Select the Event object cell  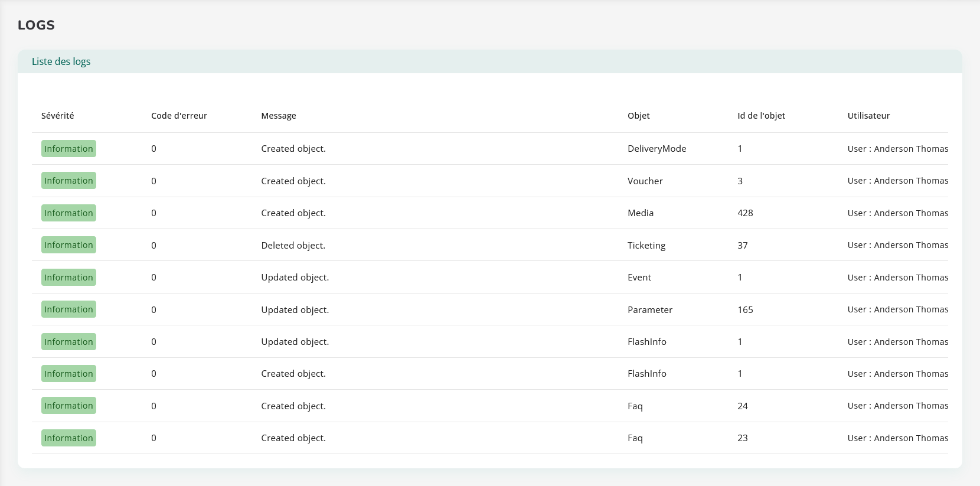click(x=639, y=278)
